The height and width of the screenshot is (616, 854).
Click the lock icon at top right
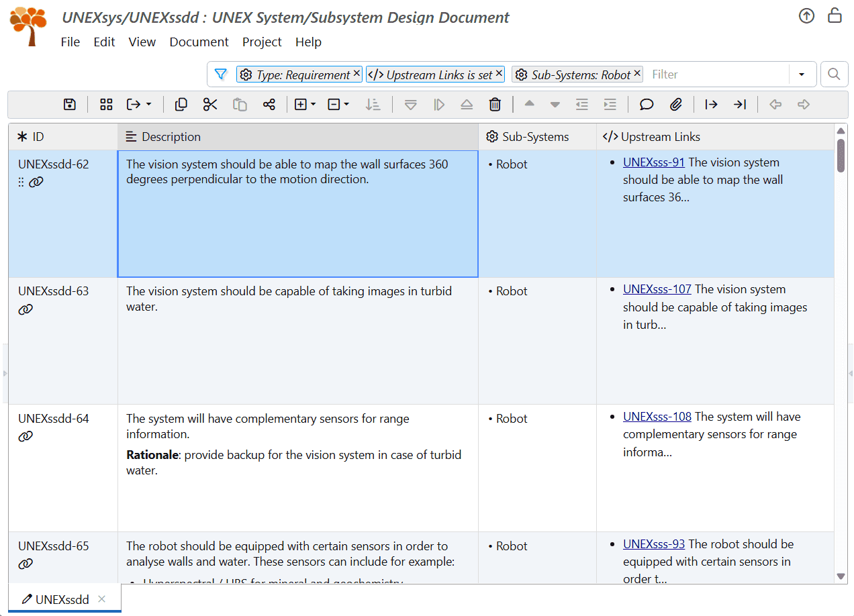(835, 16)
